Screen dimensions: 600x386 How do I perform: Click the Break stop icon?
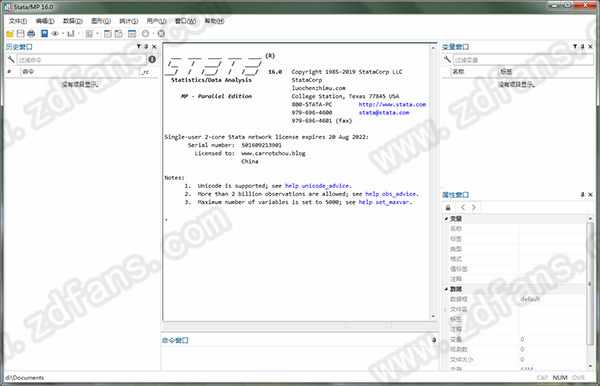click(x=161, y=34)
